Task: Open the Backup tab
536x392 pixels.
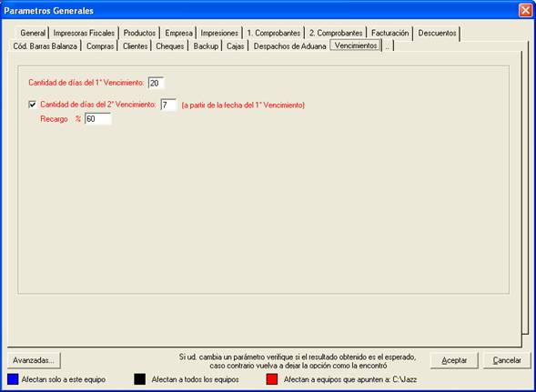Action: 206,46
